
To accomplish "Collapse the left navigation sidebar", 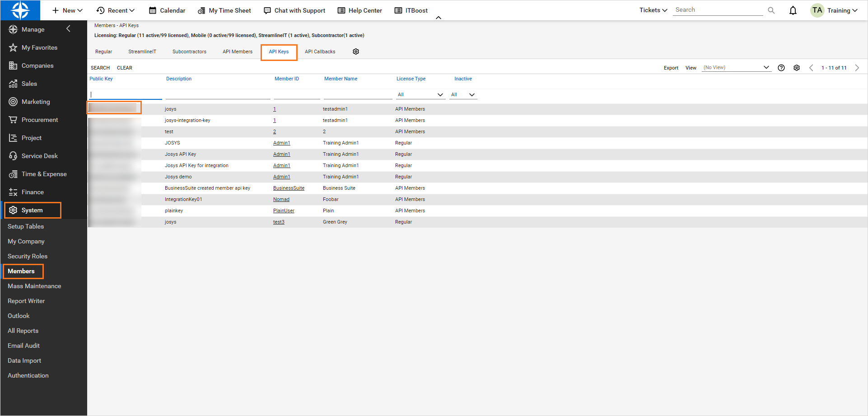I will point(68,28).
